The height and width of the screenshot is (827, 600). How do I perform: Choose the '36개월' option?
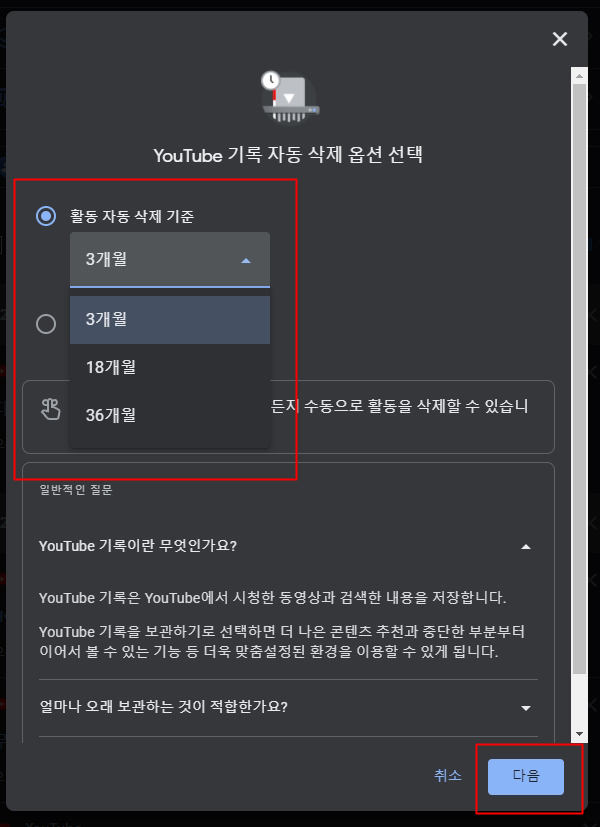[x=170, y=415]
